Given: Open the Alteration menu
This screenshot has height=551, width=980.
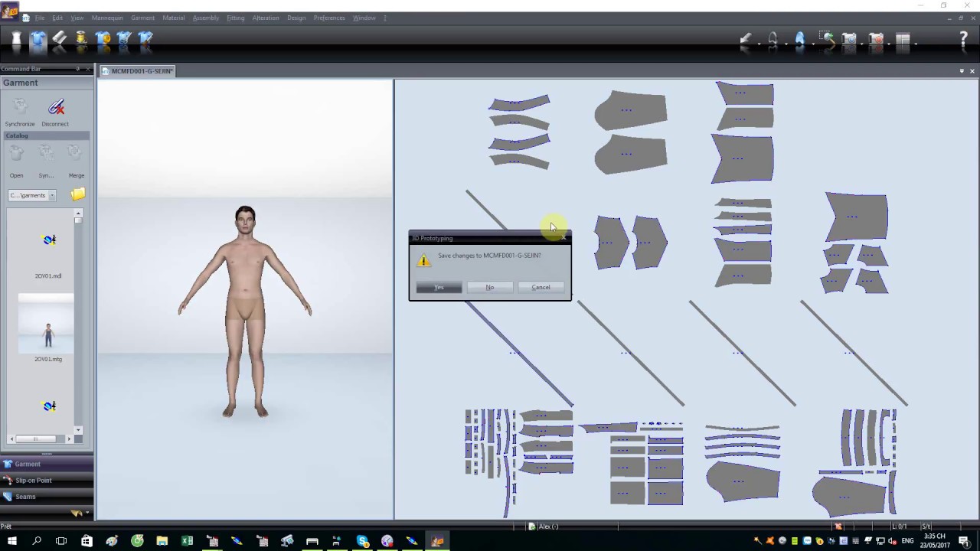Looking at the screenshot, I should (266, 18).
